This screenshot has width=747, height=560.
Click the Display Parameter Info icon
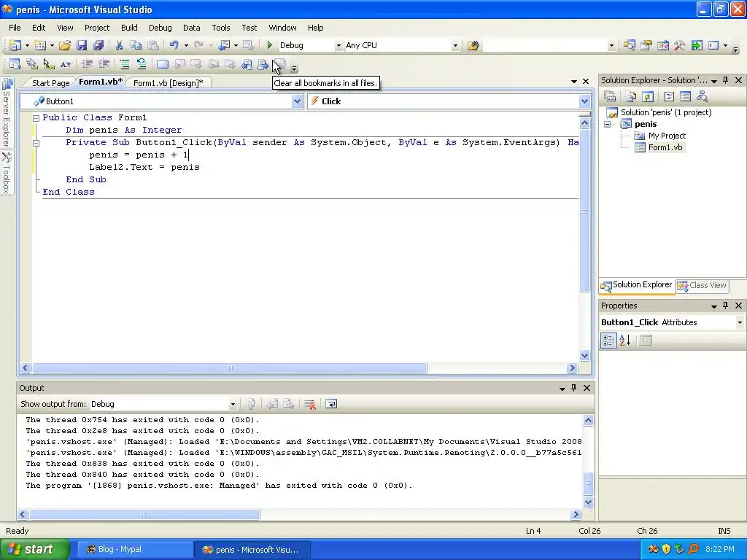click(32, 64)
